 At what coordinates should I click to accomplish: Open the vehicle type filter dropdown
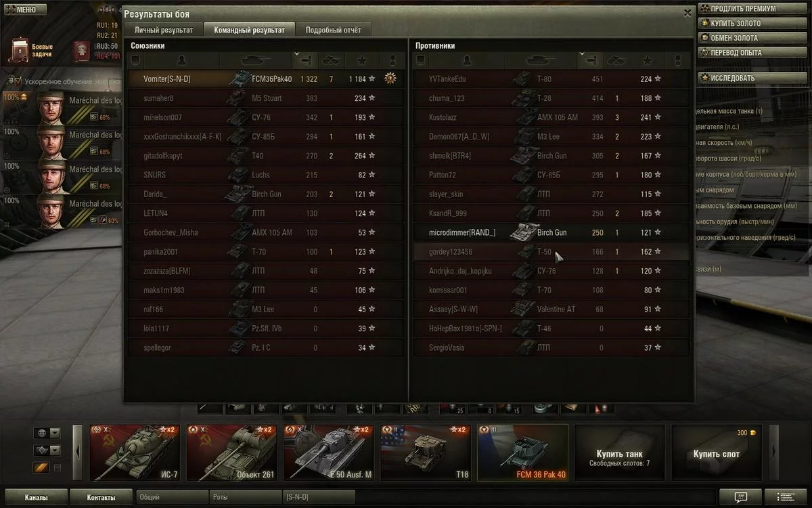point(46,450)
